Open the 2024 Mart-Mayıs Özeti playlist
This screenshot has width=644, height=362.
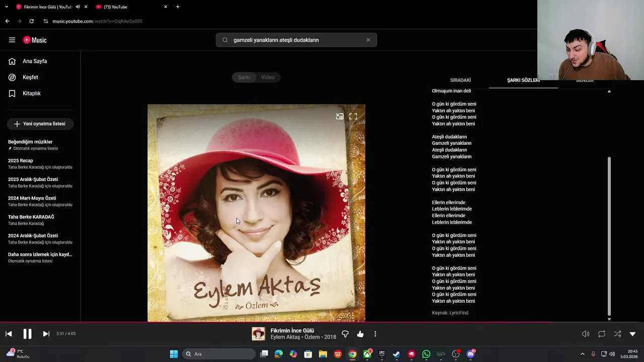(x=40, y=201)
